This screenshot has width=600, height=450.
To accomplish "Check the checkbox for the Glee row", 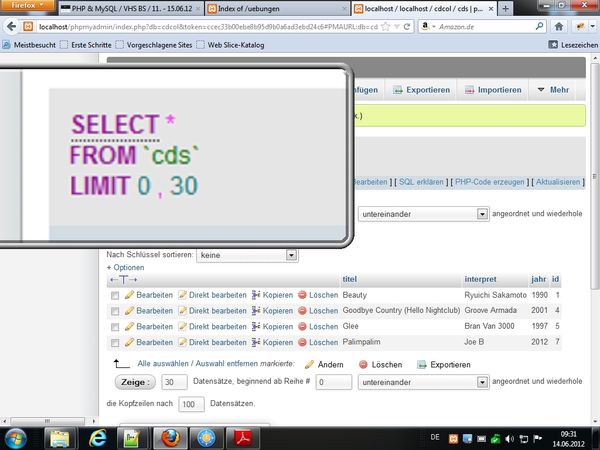I will (x=115, y=327).
